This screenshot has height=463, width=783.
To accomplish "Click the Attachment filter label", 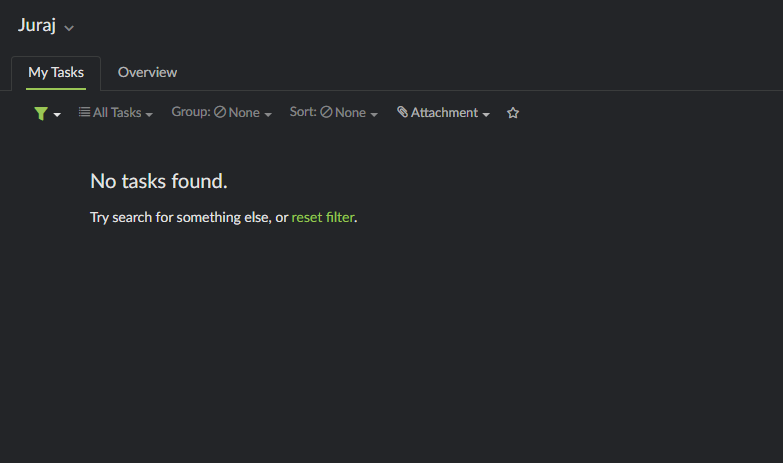I will click(444, 112).
